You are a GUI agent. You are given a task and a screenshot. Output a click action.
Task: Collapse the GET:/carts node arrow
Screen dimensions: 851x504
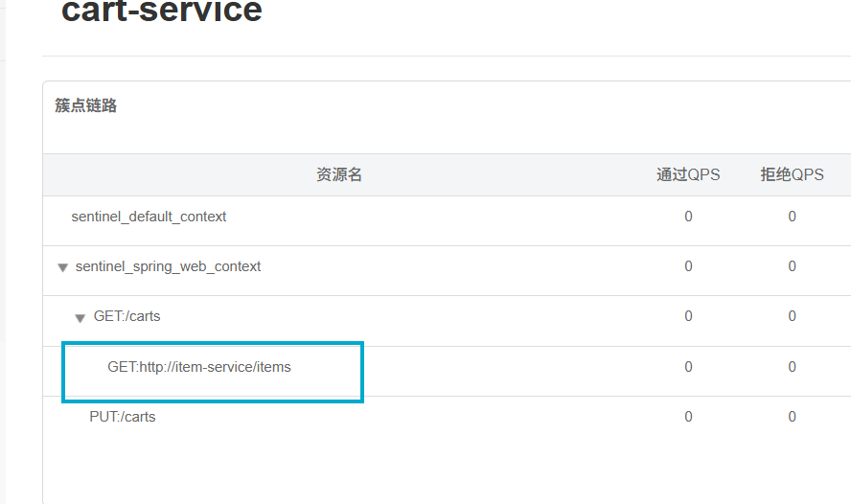pos(80,318)
